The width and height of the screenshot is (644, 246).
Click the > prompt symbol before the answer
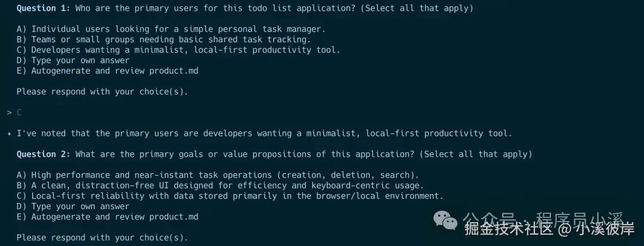[9, 113]
